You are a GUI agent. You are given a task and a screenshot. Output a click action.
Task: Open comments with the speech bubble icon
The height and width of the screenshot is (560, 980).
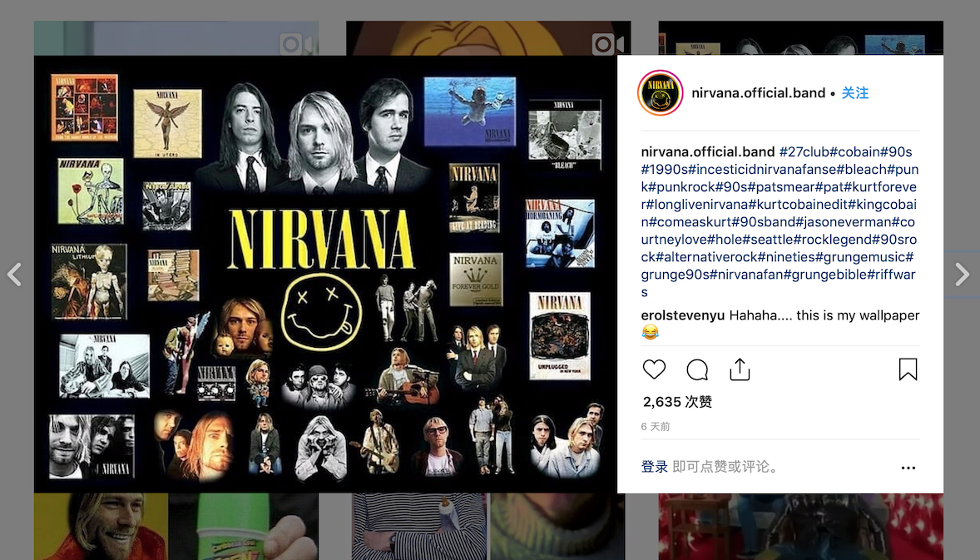697,369
